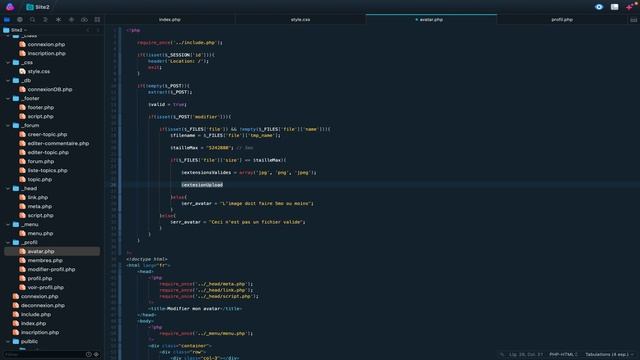Screen dimensions: 640x360
Task: Open style.css in sidebar tree
Action: [x=35, y=71]
